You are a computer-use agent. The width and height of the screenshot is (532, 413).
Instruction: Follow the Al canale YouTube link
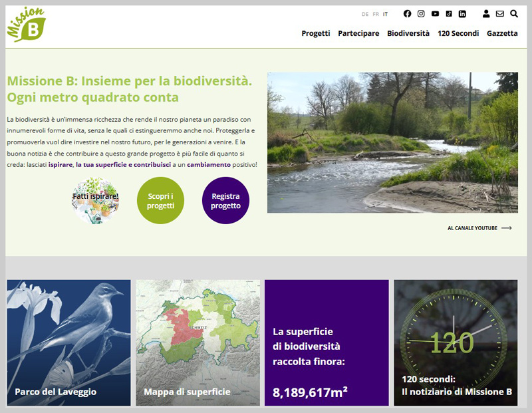(x=479, y=228)
